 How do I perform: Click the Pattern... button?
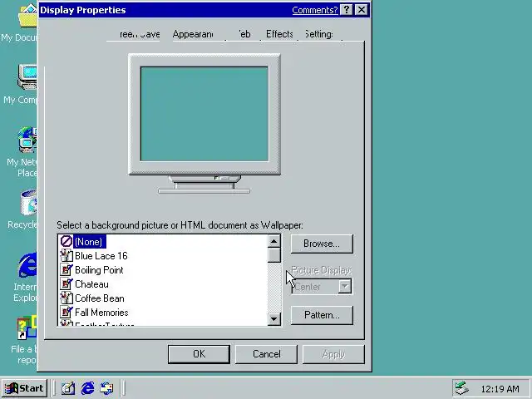coord(322,315)
